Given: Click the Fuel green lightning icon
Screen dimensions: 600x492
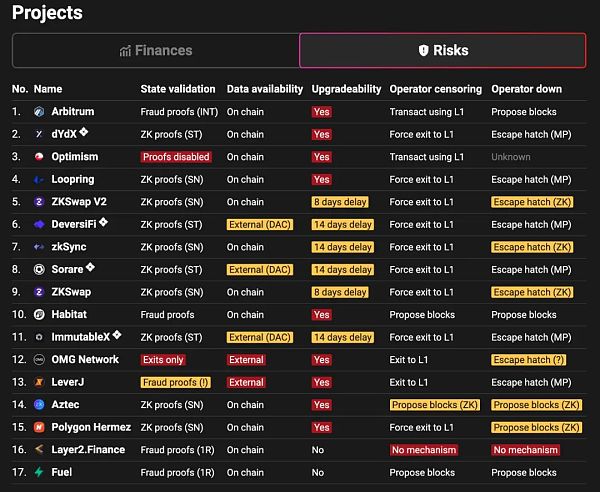Looking at the screenshot, I should click(40, 472).
